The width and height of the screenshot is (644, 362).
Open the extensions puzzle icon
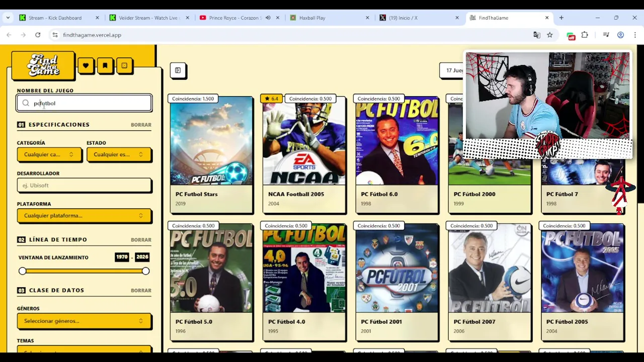pyautogui.click(x=585, y=35)
